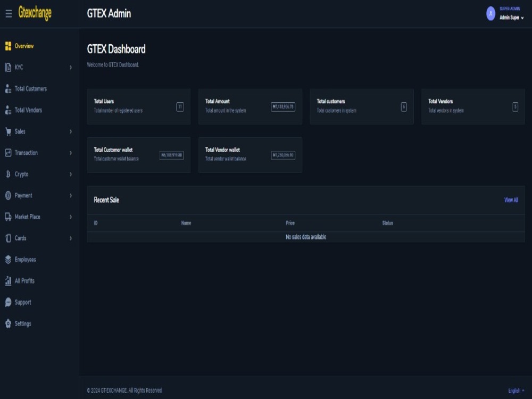Click the Cards icon in sidebar

8,238
